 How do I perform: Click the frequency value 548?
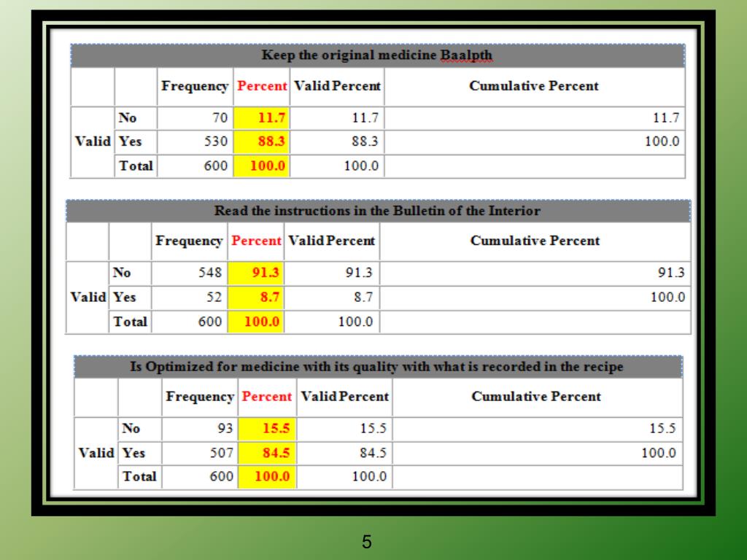click(210, 273)
